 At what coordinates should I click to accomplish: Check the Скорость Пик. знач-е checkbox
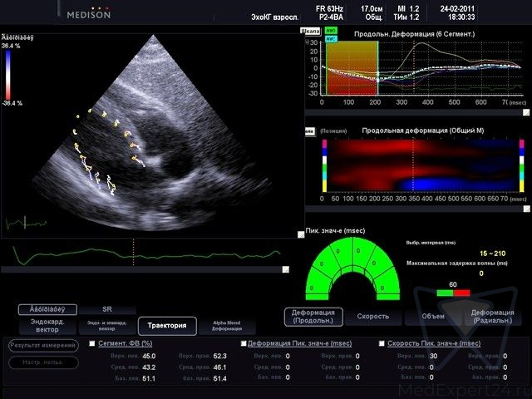click(x=382, y=343)
